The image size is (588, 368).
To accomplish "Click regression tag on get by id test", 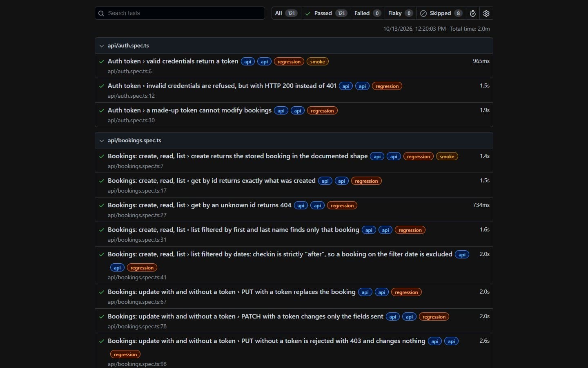I will 367,181.
